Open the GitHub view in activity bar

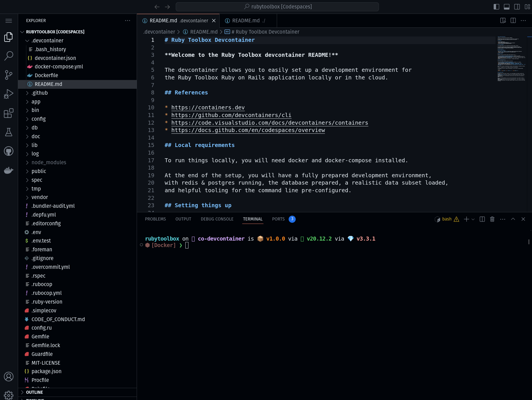tap(9, 151)
